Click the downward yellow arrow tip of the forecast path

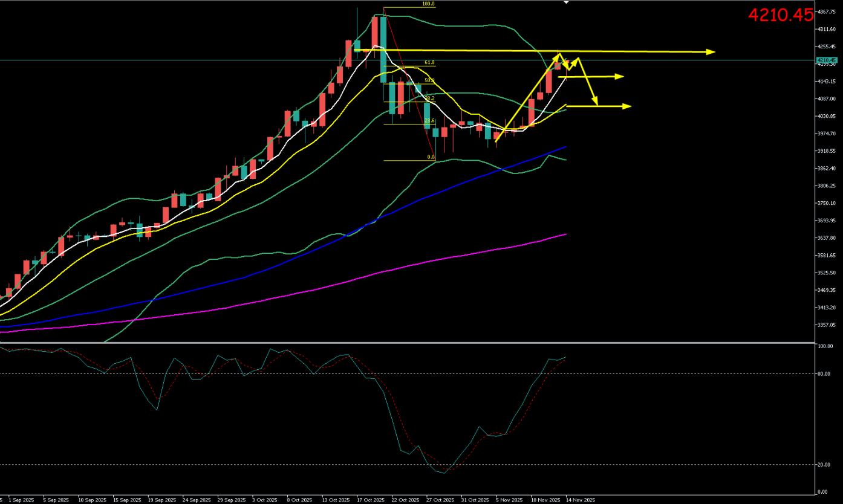coord(596,103)
